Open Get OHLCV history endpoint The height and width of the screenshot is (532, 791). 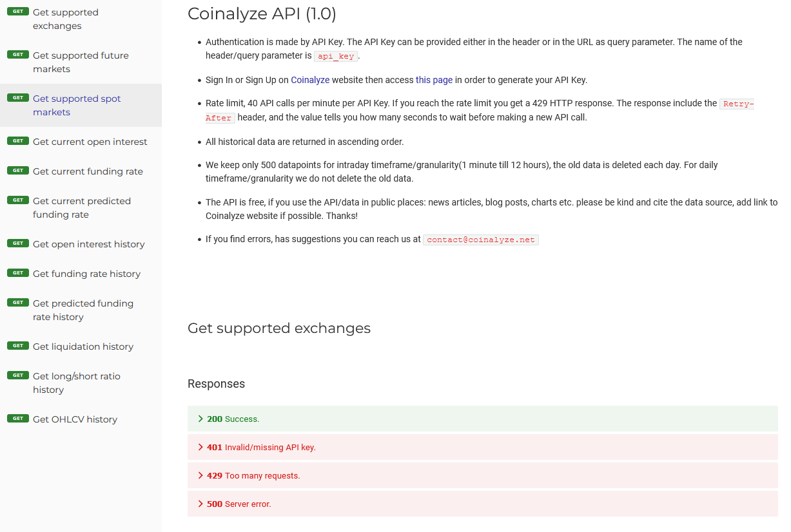tap(81, 419)
